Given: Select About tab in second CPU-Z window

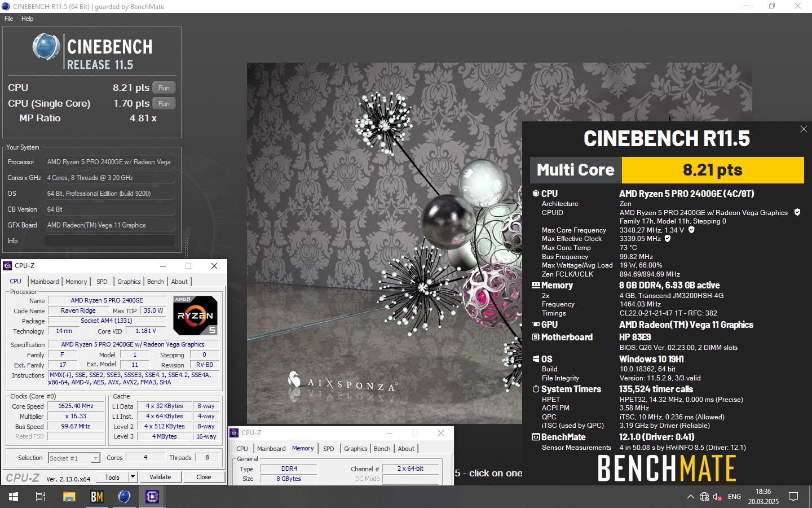Looking at the screenshot, I should point(406,449).
